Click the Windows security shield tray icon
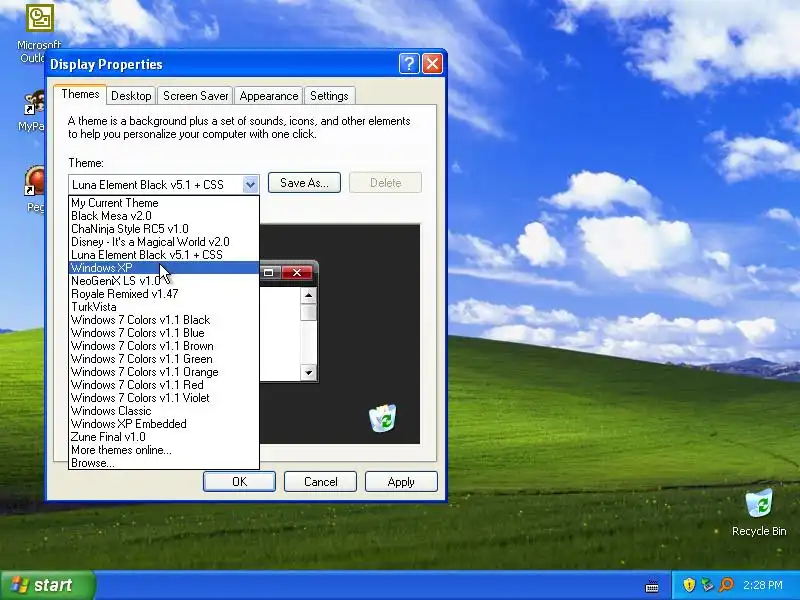Image resolution: width=800 pixels, height=600 pixels. 689,585
